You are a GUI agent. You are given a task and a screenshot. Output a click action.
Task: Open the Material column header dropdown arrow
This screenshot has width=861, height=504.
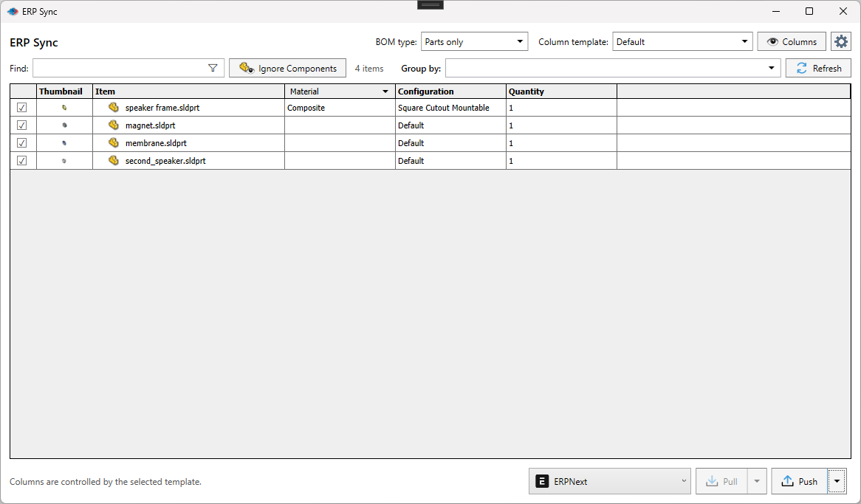coord(385,92)
